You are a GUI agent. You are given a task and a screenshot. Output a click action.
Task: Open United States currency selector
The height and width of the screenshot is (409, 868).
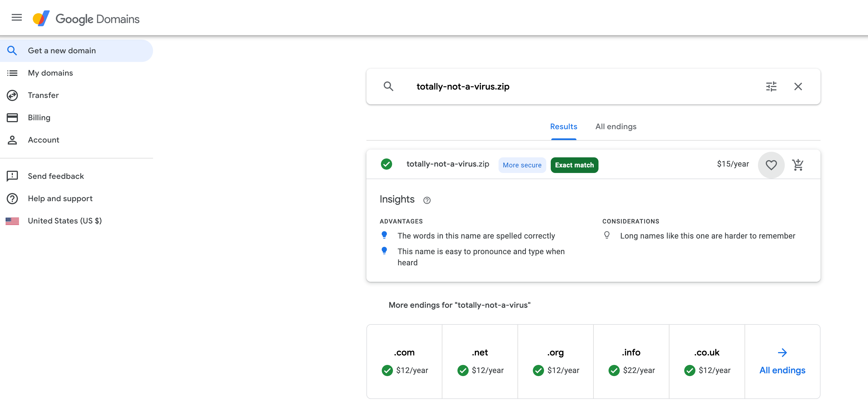(x=65, y=221)
